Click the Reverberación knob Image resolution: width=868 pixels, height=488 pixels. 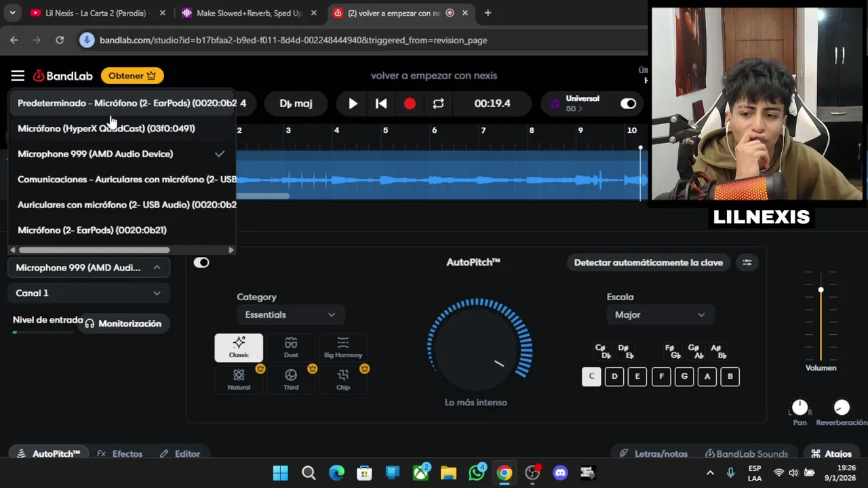point(842,407)
